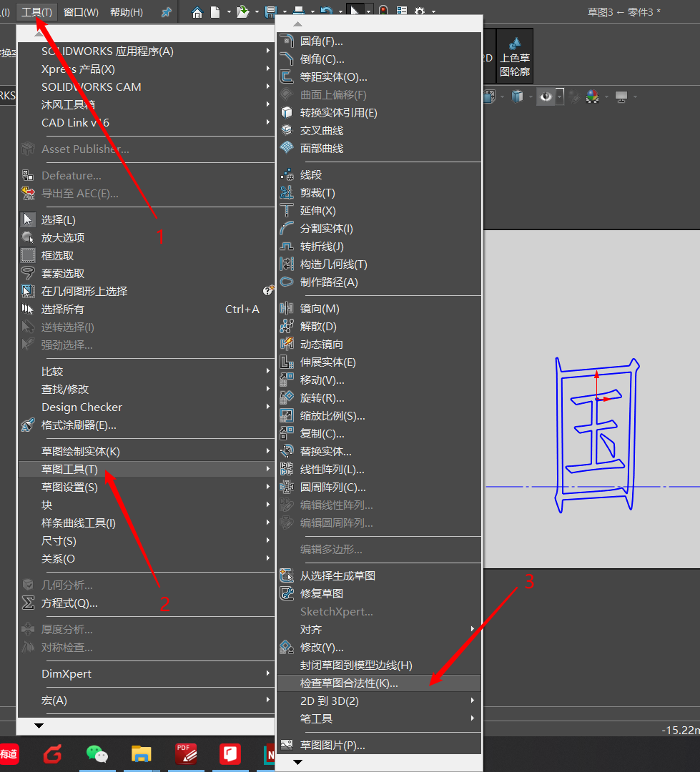
Task: Click the Home icon in toolbar
Action: click(197, 12)
